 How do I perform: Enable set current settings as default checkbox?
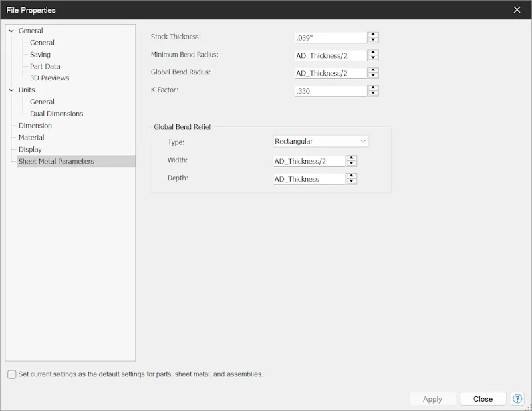click(12, 374)
